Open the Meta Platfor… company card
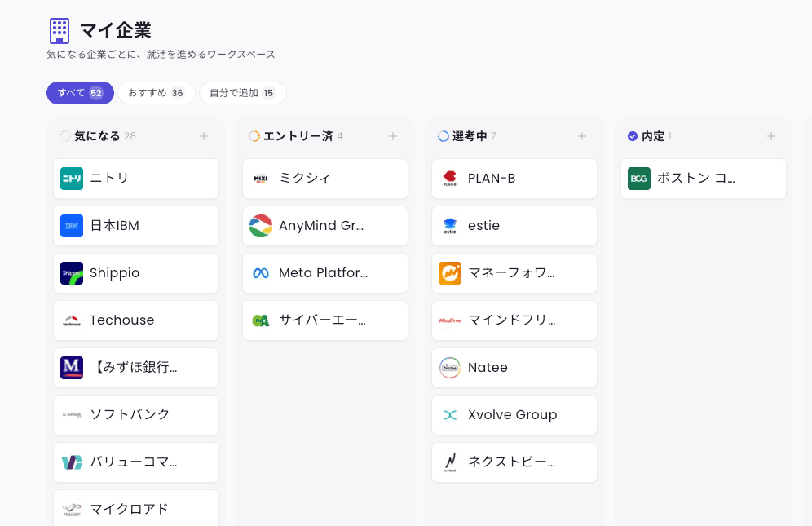This screenshot has height=526, width=812. point(325,273)
